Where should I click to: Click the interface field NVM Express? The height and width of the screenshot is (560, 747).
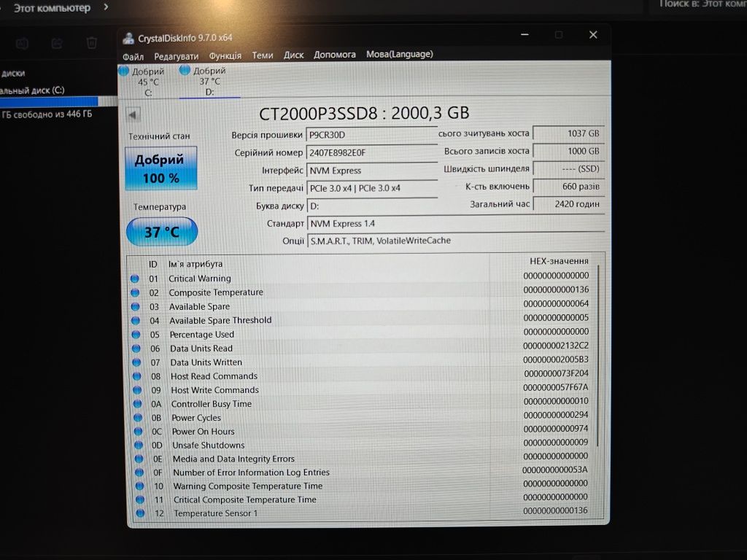(371, 171)
